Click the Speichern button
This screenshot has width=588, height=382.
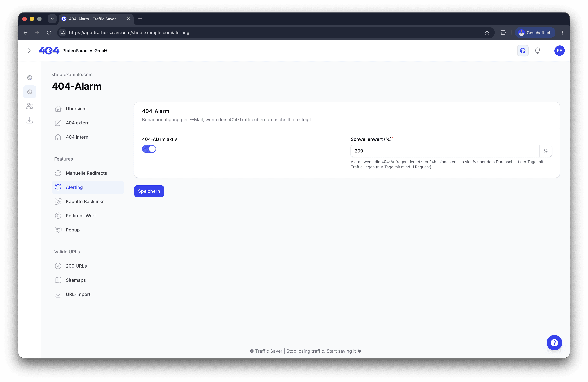(149, 191)
